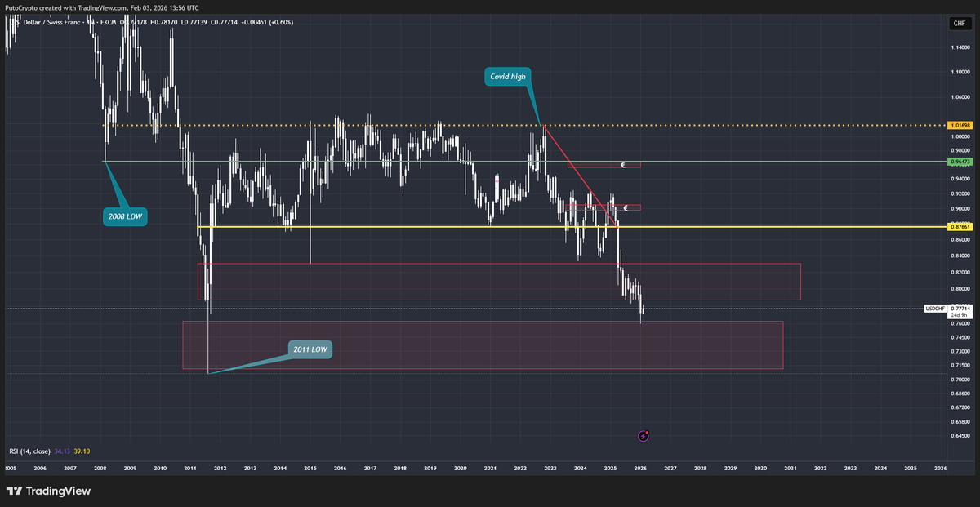Viewport: 980px width, 507px height.
Task: Click the 1.06000 price axis label
Action: click(960, 98)
